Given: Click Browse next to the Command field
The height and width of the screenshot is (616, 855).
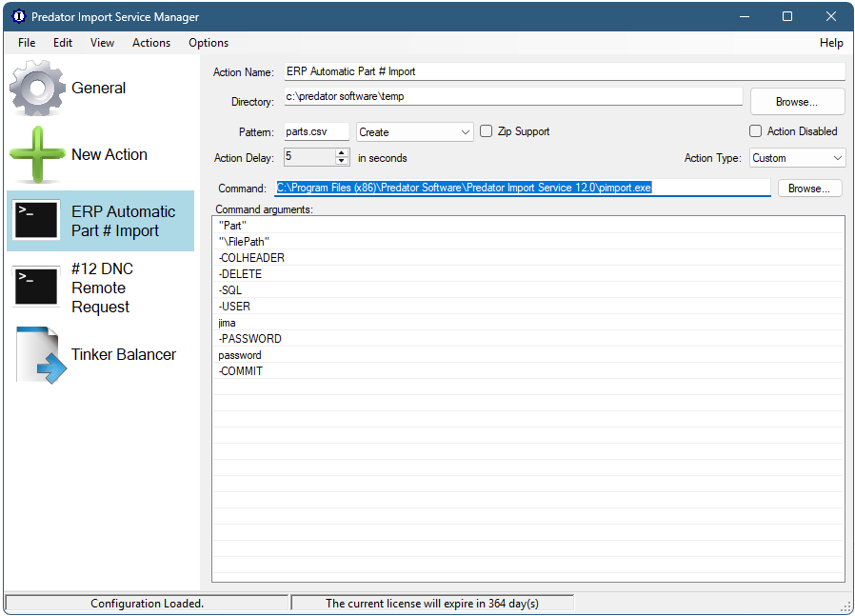Looking at the screenshot, I should (x=809, y=188).
